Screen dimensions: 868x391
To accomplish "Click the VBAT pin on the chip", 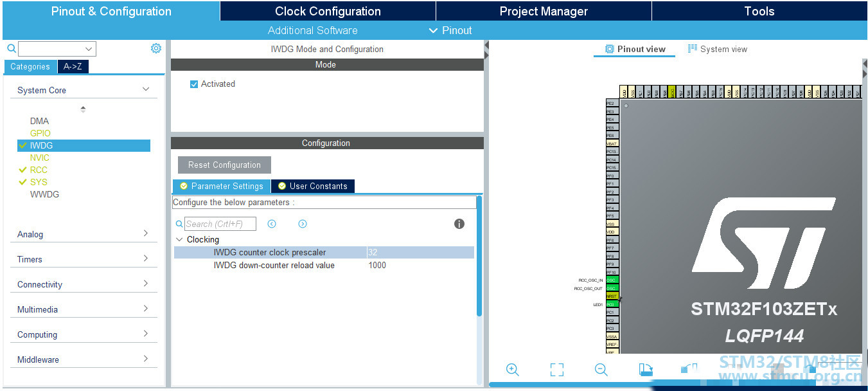I will pyautogui.click(x=612, y=143).
